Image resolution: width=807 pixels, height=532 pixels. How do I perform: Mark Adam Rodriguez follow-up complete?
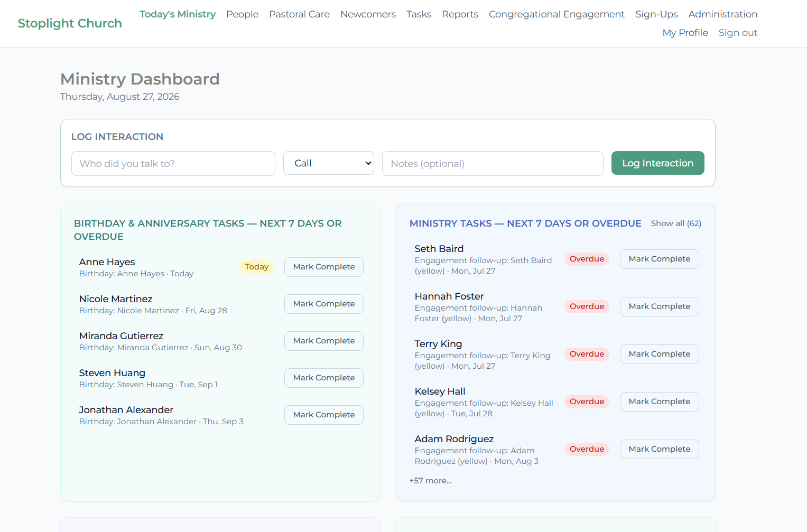659,449
